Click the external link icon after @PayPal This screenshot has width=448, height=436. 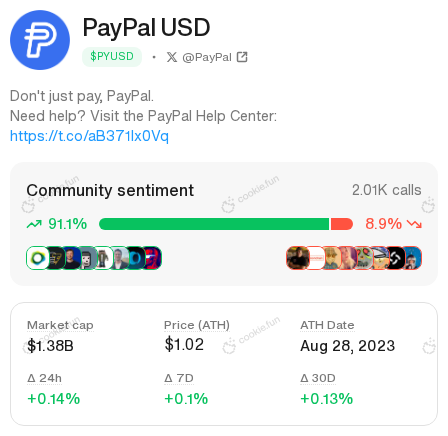242,57
